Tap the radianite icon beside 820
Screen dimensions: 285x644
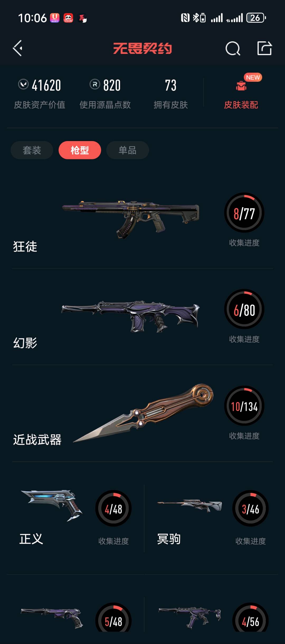coord(95,85)
